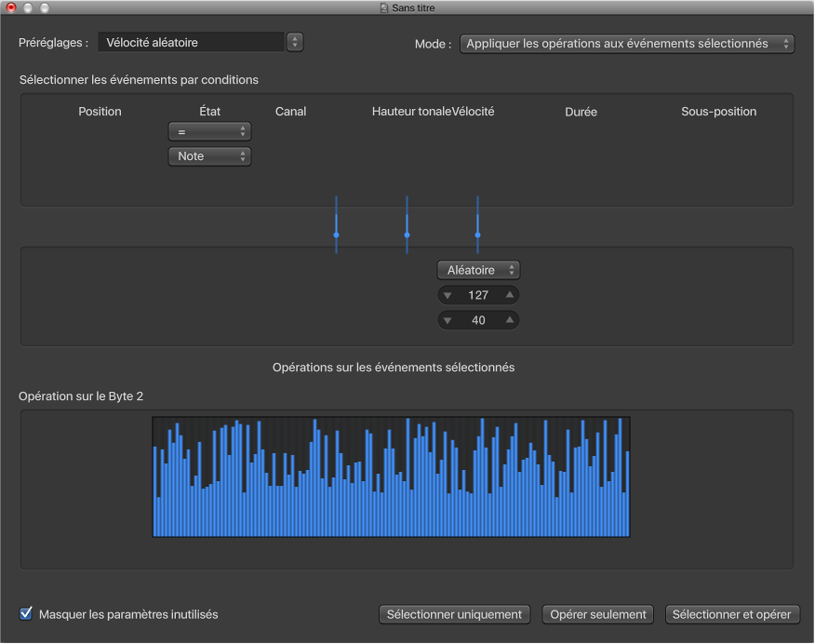
Task: Decrease the 40 value with down arrow
Action: [x=448, y=320]
